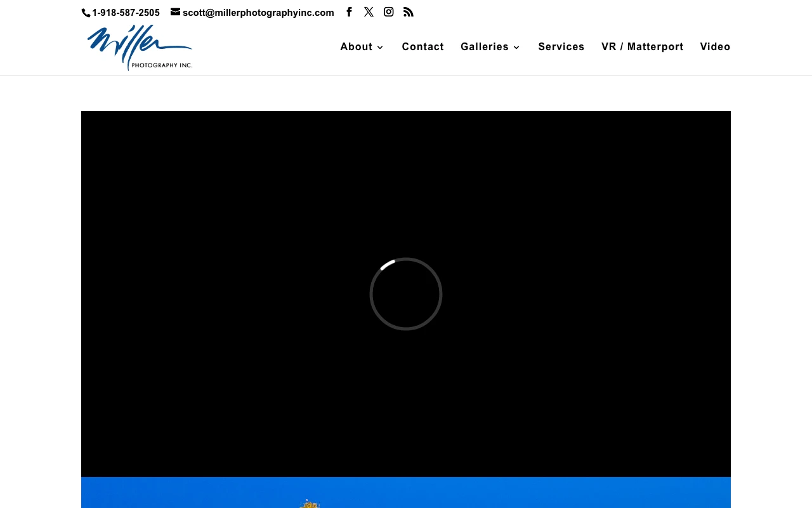The width and height of the screenshot is (812, 508).
Task: Go to the Contact page
Action: coord(422,47)
